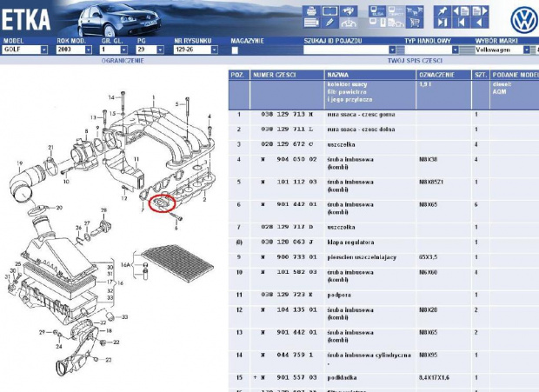Click the OGRANICZENIE link
The width and height of the screenshot is (539, 392).
123,61
